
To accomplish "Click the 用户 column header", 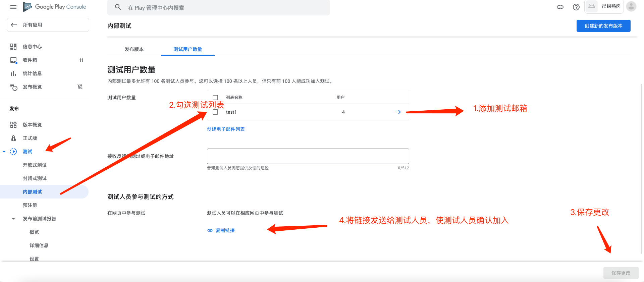I will point(340,98).
